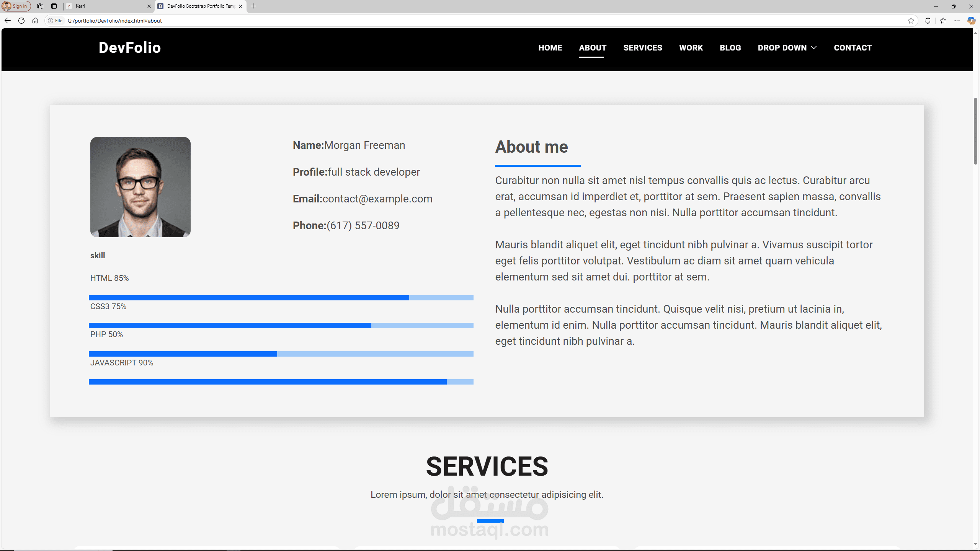Screen dimensions: 980x551
Task: Click the 'Profile:full stack developer' text
Action: tap(356, 172)
